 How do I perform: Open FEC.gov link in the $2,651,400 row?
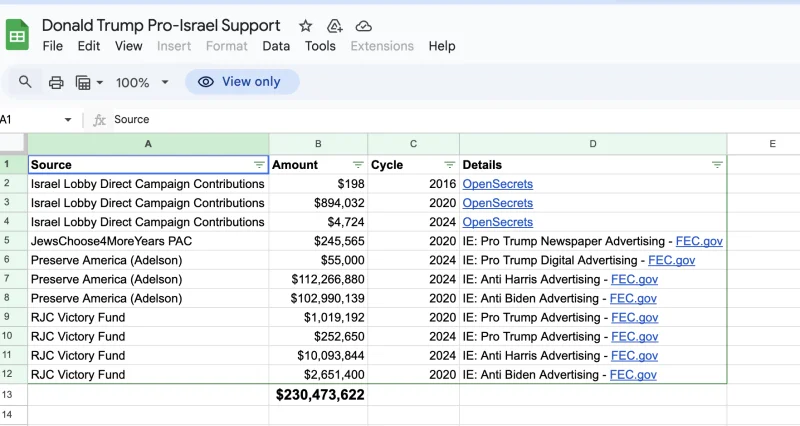pyautogui.click(x=633, y=375)
